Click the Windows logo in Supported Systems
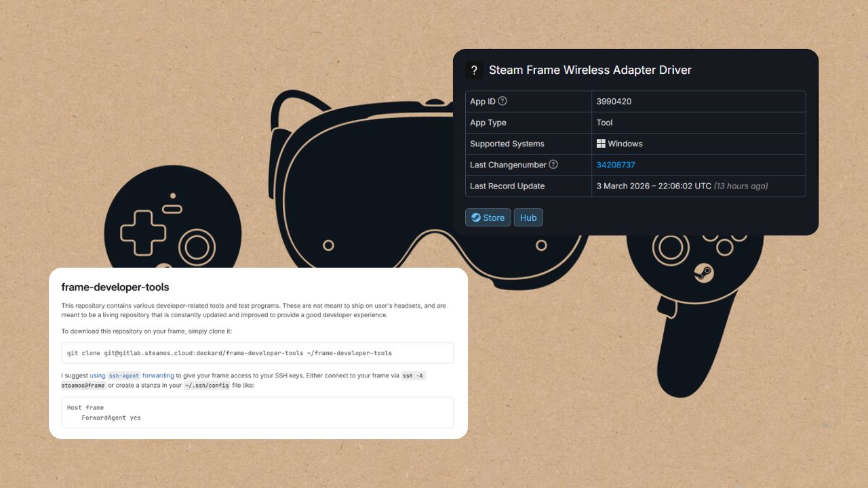 tap(601, 144)
